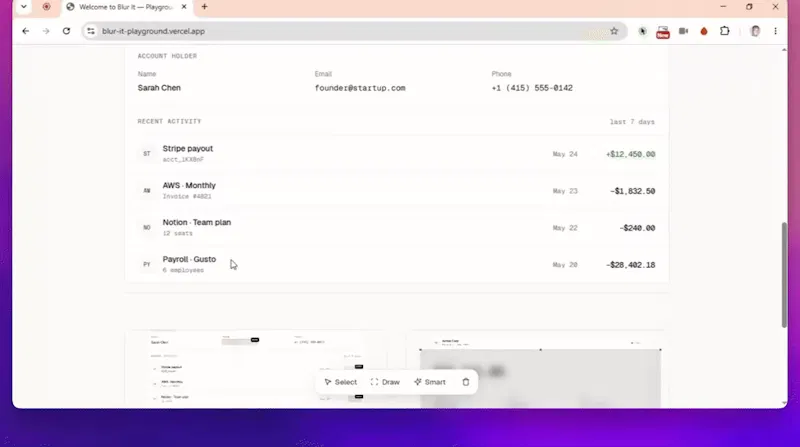Click the acct_ account ID under Stripe payout
This screenshot has width=800, height=447.
[183, 160]
